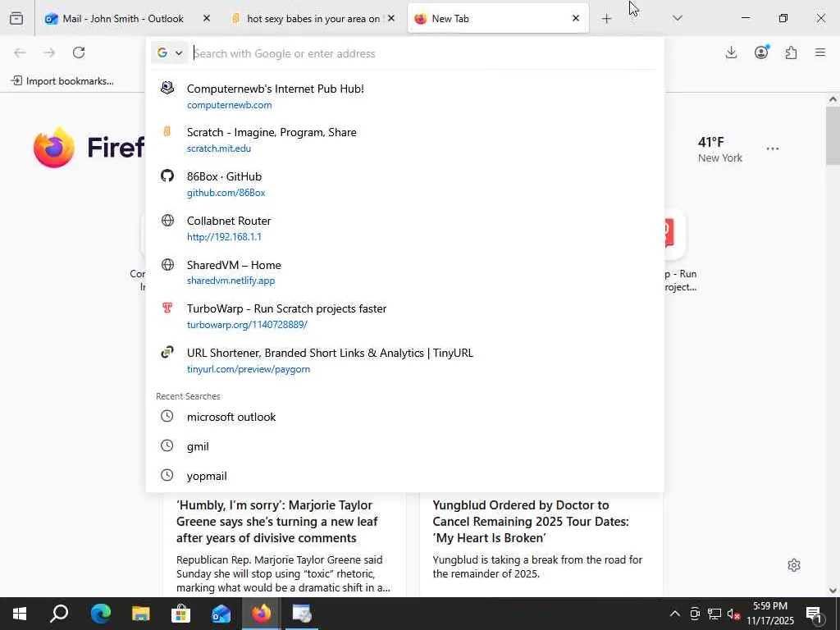This screenshot has height=630, width=840.
Task: Choose Collabnet Router suggestion
Action: click(x=404, y=228)
